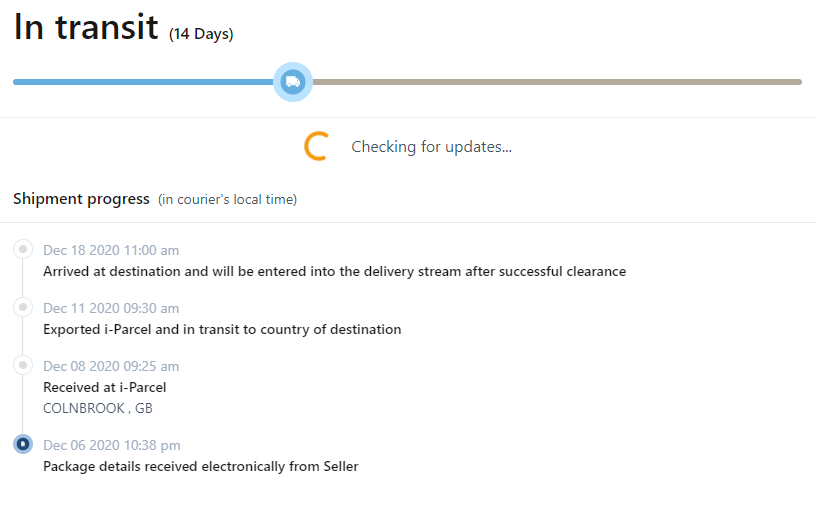Click the 'Arrived at destination' status message

[x=335, y=271]
